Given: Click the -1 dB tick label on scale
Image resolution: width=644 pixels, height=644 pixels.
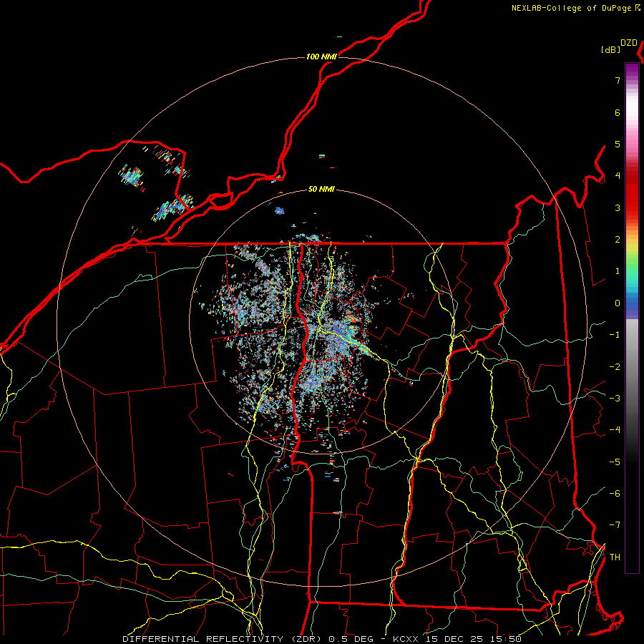Looking at the screenshot, I should pos(615,335).
